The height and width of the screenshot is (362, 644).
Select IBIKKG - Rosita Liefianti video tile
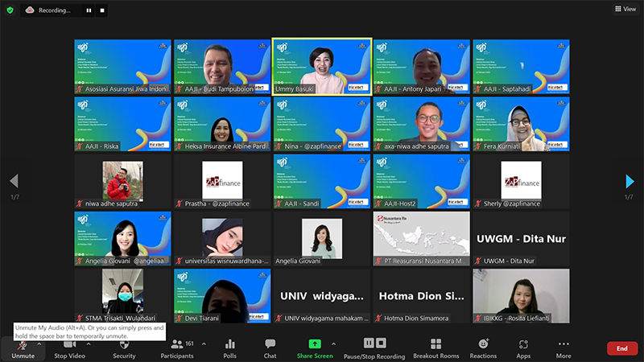pos(521,296)
